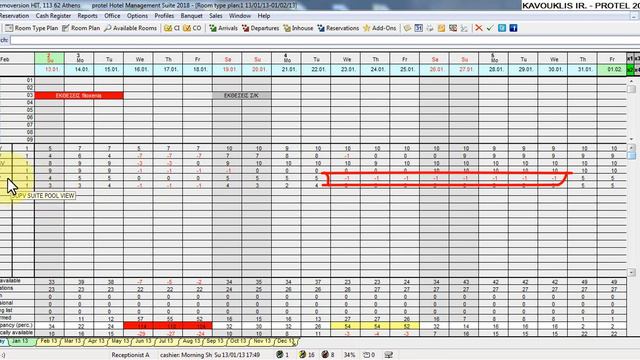
Task: Open the Reports menu
Action: (x=87, y=16)
